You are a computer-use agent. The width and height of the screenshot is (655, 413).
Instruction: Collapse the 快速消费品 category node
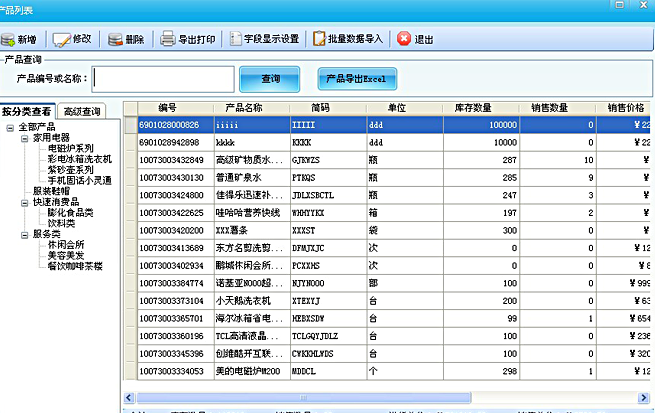[x=24, y=201]
